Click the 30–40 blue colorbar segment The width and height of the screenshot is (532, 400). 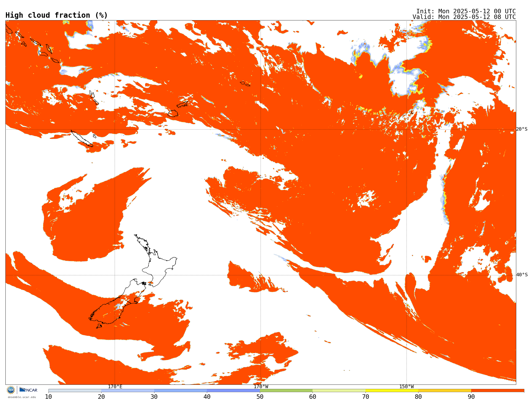pyautogui.click(x=181, y=391)
